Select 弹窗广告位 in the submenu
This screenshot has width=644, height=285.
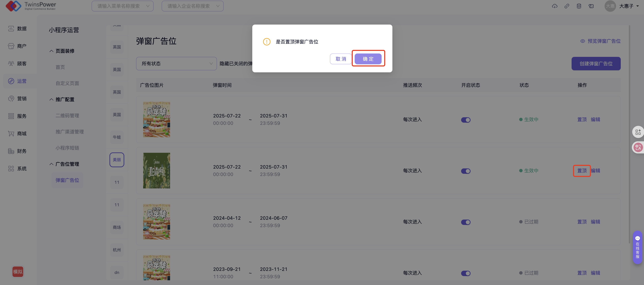click(67, 180)
